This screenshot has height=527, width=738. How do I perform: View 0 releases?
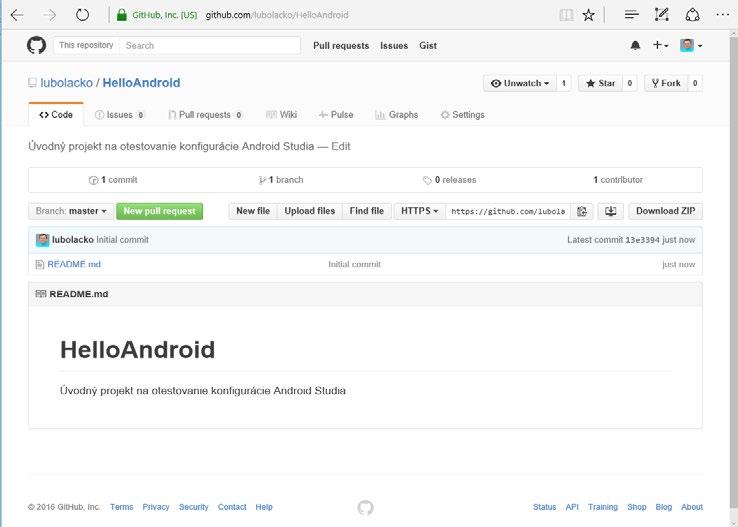(x=449, y=180)
